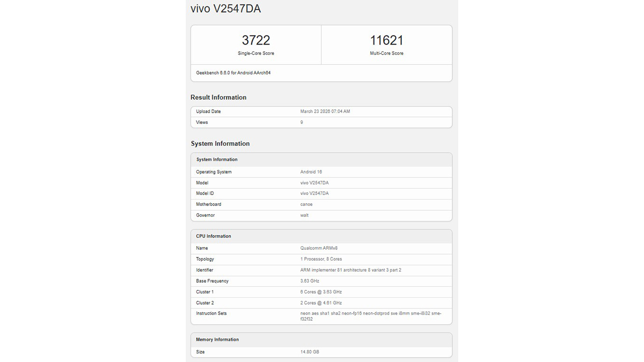Click the System Information section header
Viewport: 644px width, 362px height.
tap(219, 143)
